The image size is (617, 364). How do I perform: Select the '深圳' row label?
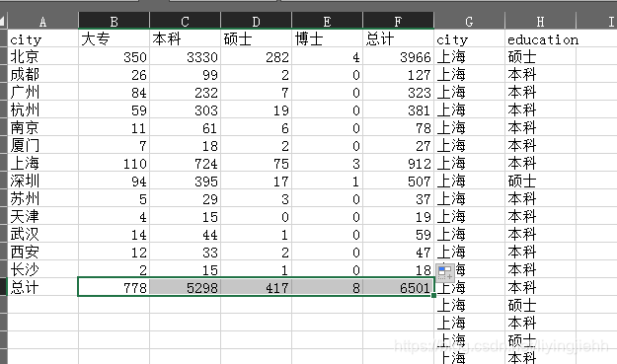coord(42,181)
